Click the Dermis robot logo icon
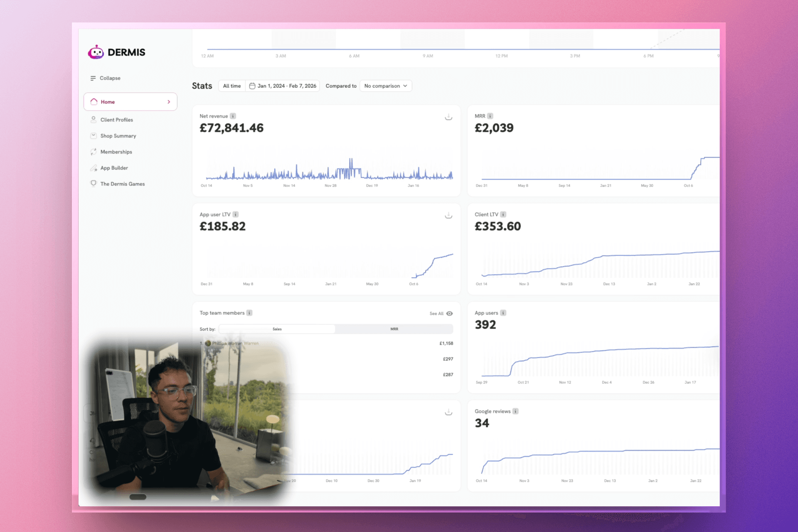 pos(96,52)
